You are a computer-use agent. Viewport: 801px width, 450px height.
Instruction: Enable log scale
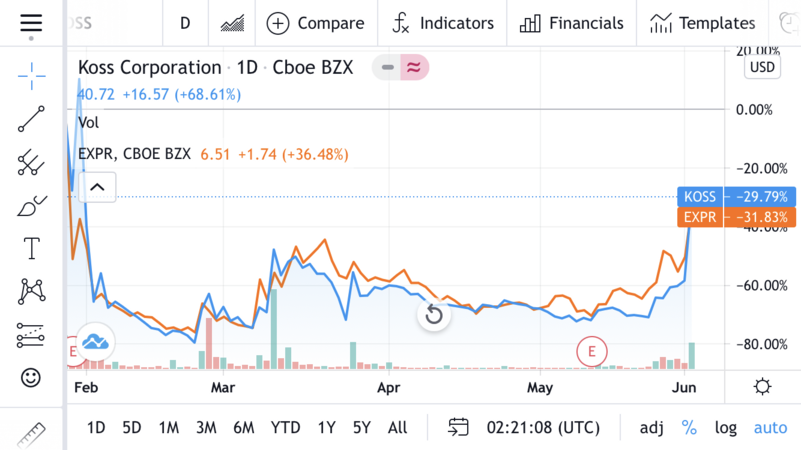coord(725,428)
